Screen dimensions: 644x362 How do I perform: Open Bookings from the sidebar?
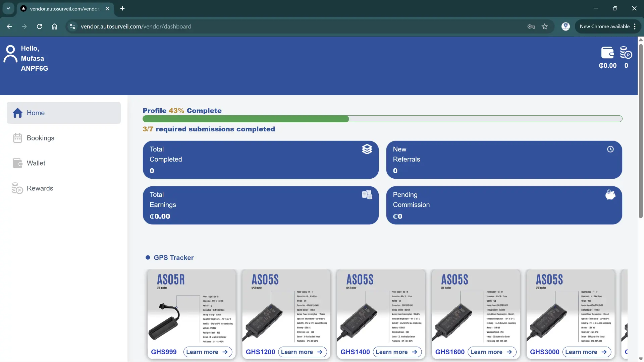tap(64, 138)
